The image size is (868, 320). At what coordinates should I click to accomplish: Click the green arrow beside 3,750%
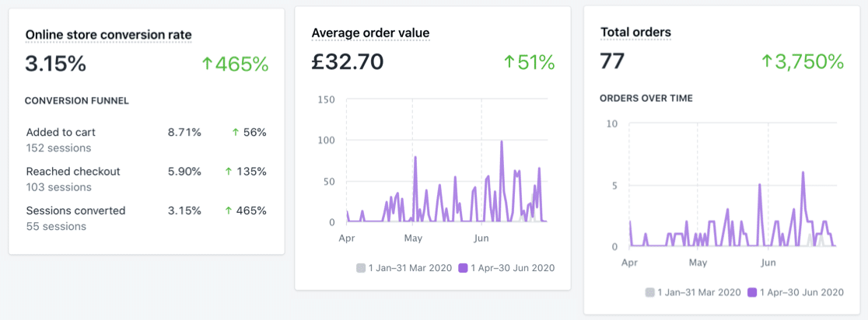click(x=767, y=61)
